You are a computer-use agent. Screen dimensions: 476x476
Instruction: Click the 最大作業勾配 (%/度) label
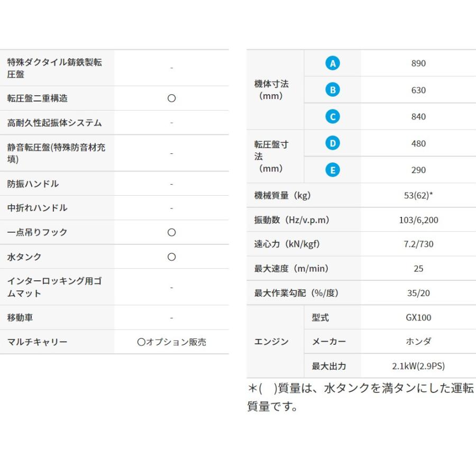tap(296, 293)
